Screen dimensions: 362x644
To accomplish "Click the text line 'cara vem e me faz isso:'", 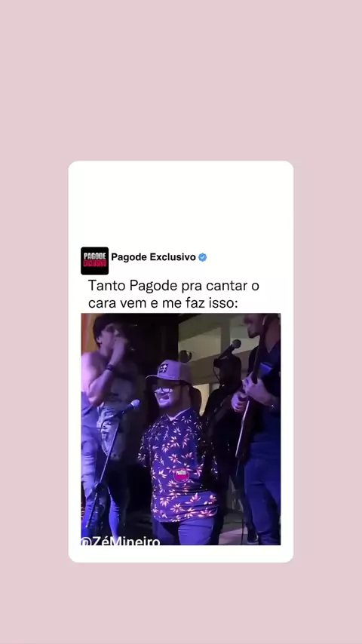I will [164, 303].
